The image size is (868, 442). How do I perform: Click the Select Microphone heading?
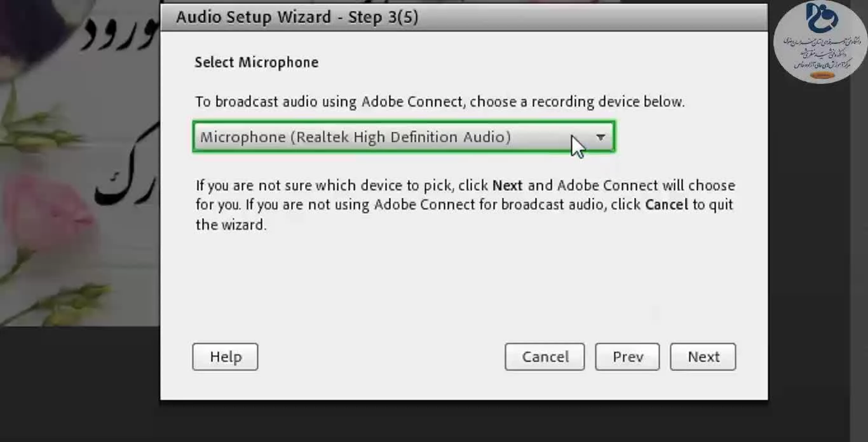pyautogui.click(x=257, y=62)
